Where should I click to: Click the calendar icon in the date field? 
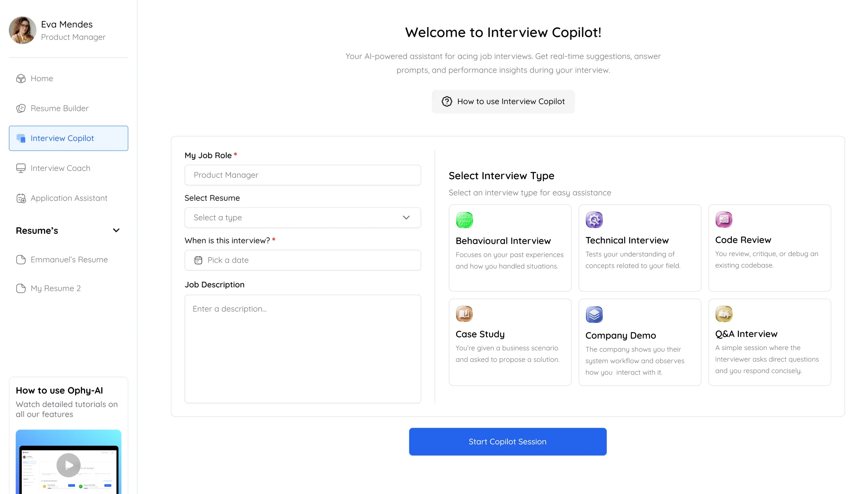[x=198, y=260]
